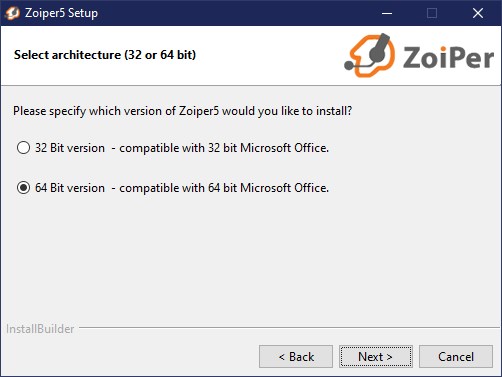Viewport: 502px width, 377px height.
Task: Click the InstallBuilder label
Action: pyautogui.click(x=40, y=329)
